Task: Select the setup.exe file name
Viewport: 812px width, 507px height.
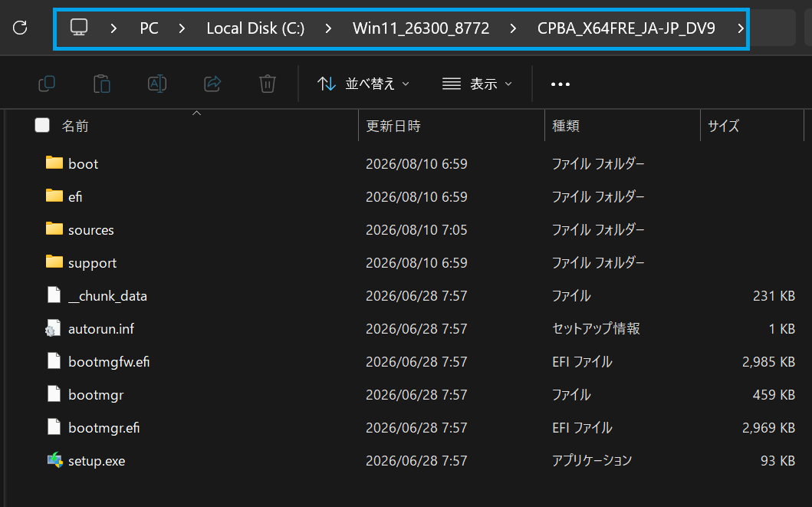Action: pyautogui.click(x=97, y=461)
